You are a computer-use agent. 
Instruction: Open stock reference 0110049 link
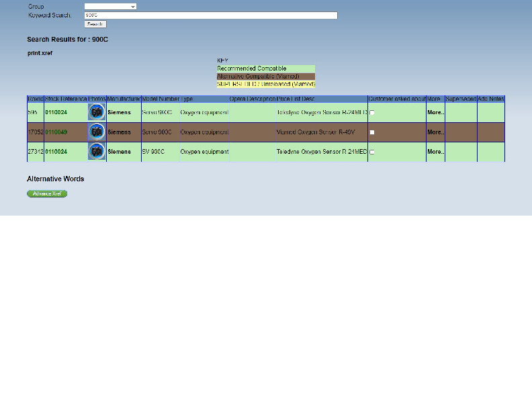click(x=56, y=132)
